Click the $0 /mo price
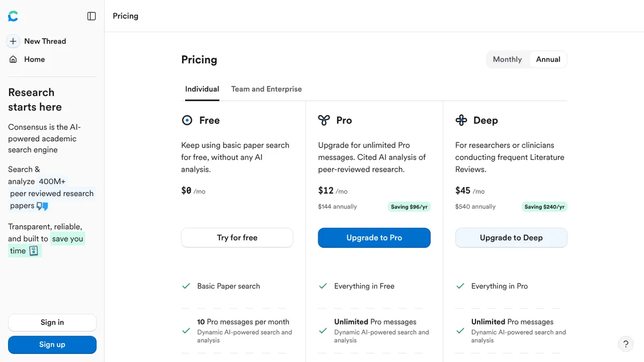 (193, 191)
